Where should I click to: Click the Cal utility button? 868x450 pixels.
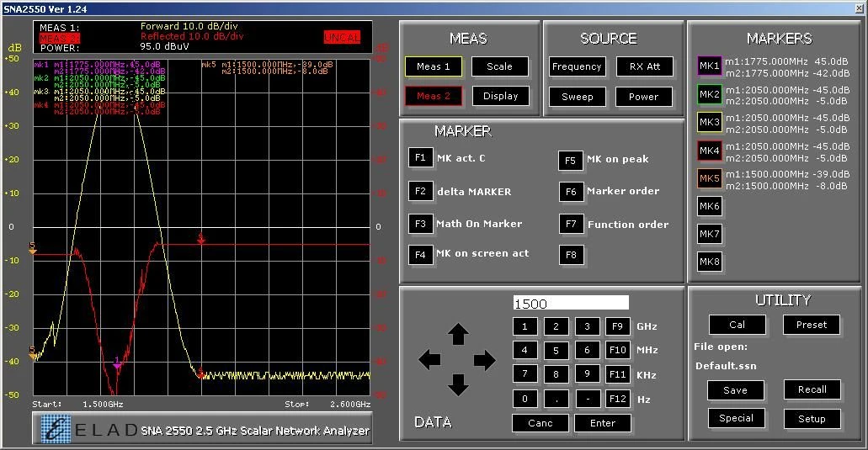[x=737, y=325]
